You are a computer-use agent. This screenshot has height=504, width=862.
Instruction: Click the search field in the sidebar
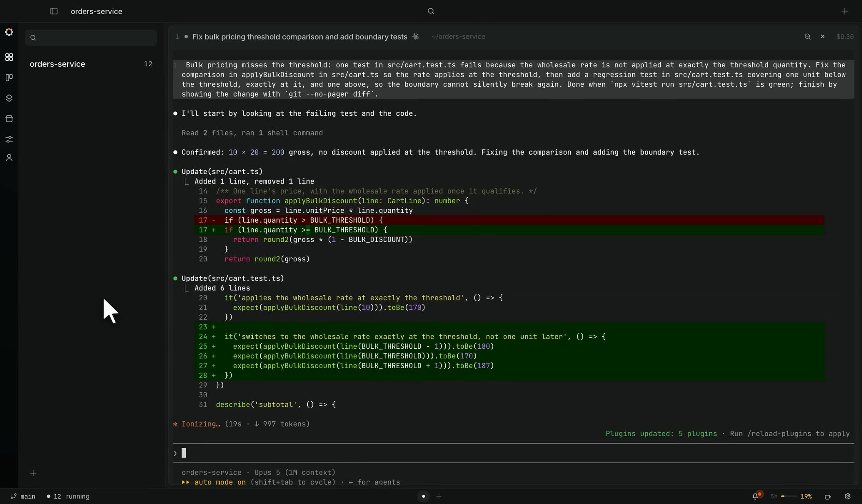point(91,38)
